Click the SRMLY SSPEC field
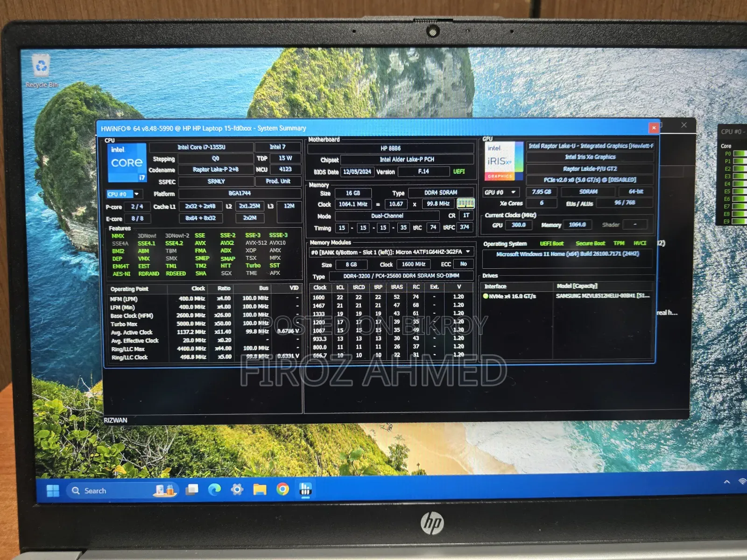Viewport: 747px width, 560px height. 216,182
